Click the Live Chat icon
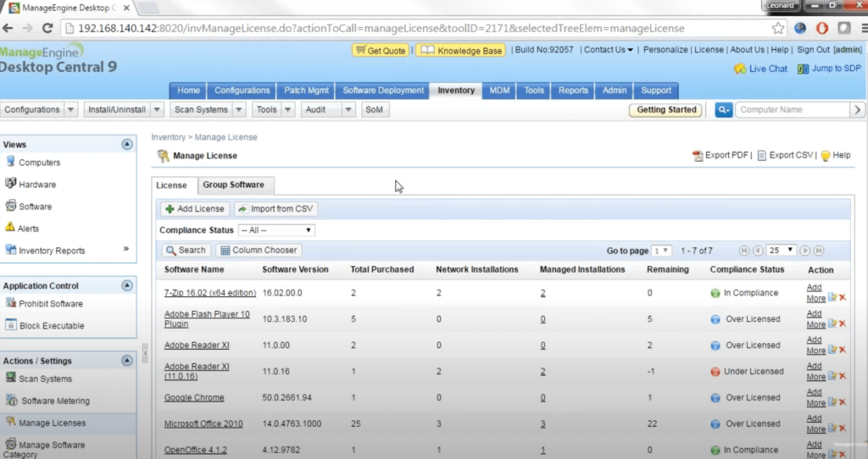 [x=739, y=69]
